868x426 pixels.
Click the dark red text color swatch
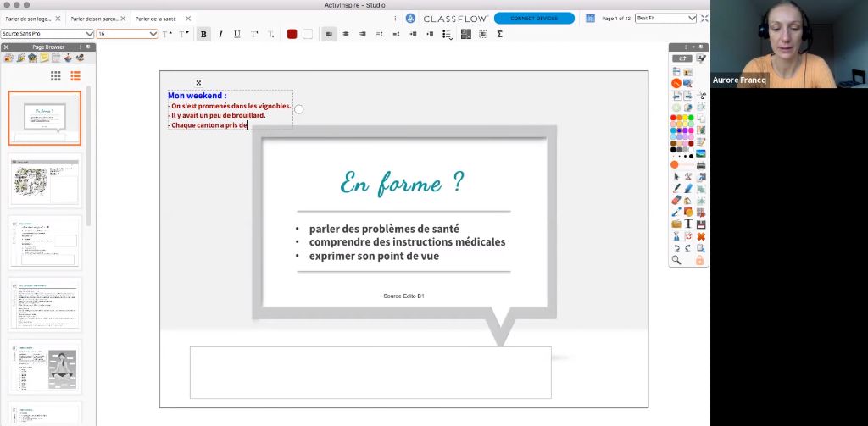pyautogui.click(x=292, y=35)
